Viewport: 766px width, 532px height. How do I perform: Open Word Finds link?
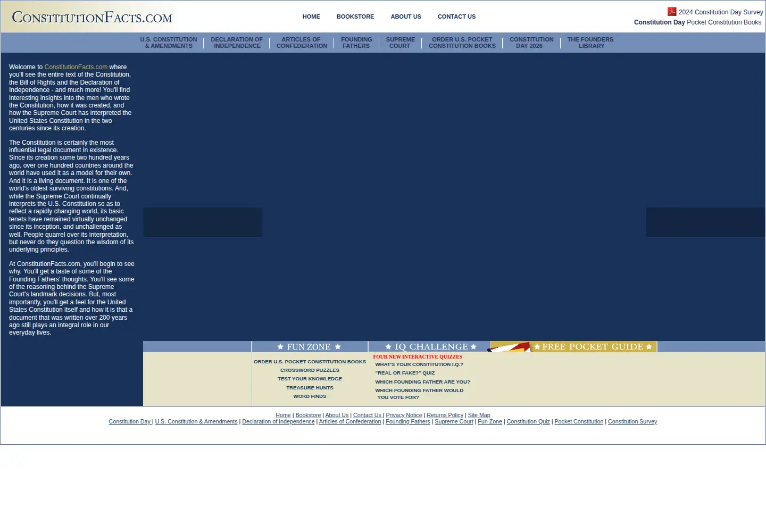tap(310, 396)
